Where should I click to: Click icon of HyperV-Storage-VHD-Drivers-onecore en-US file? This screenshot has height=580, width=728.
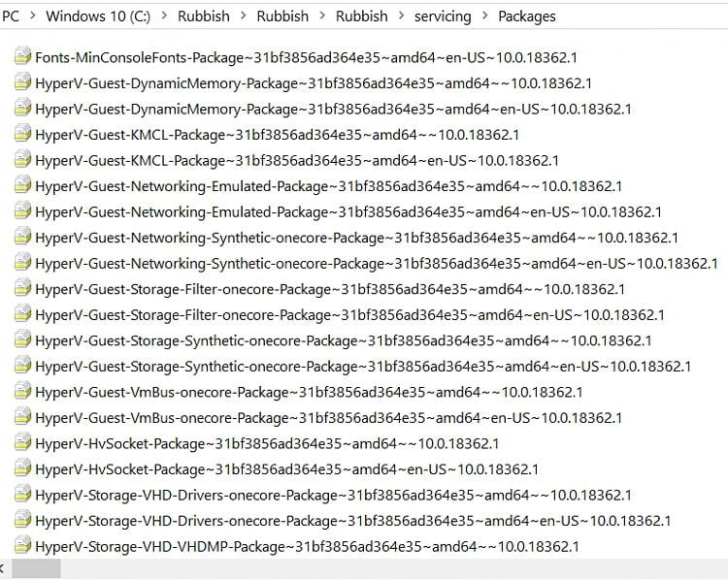[x=22, y=519]
